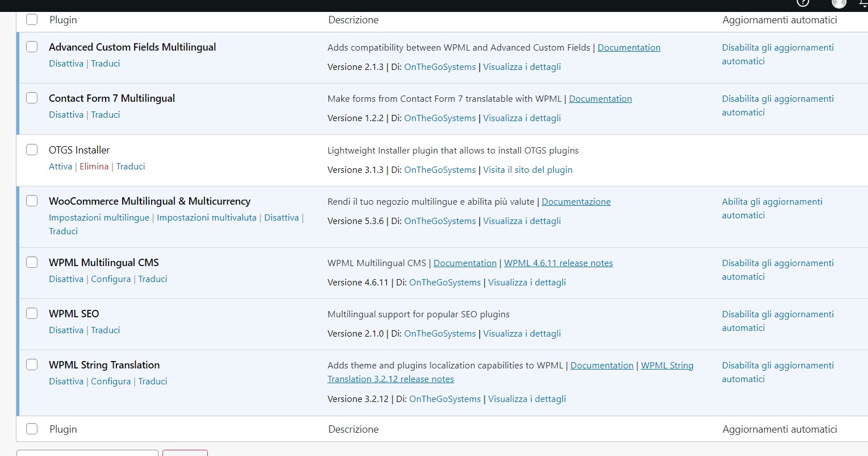Open Configura for WPML String Translation

pos(111,381)
